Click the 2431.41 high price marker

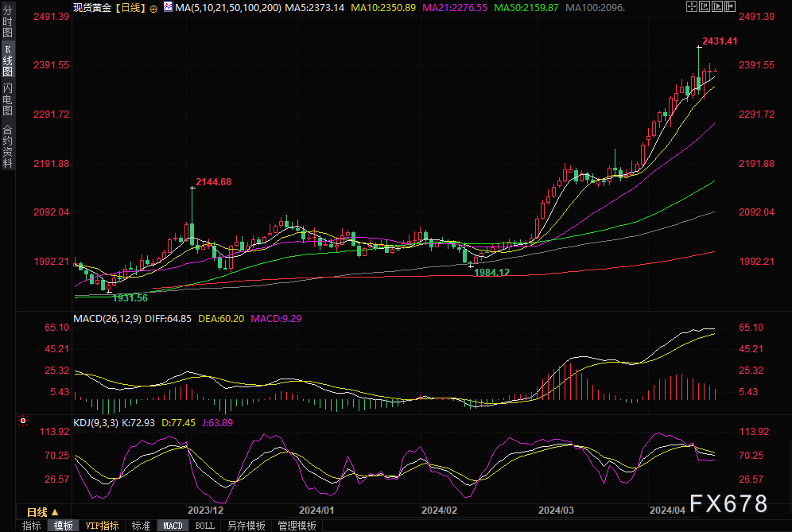click(x=720, y=41)
